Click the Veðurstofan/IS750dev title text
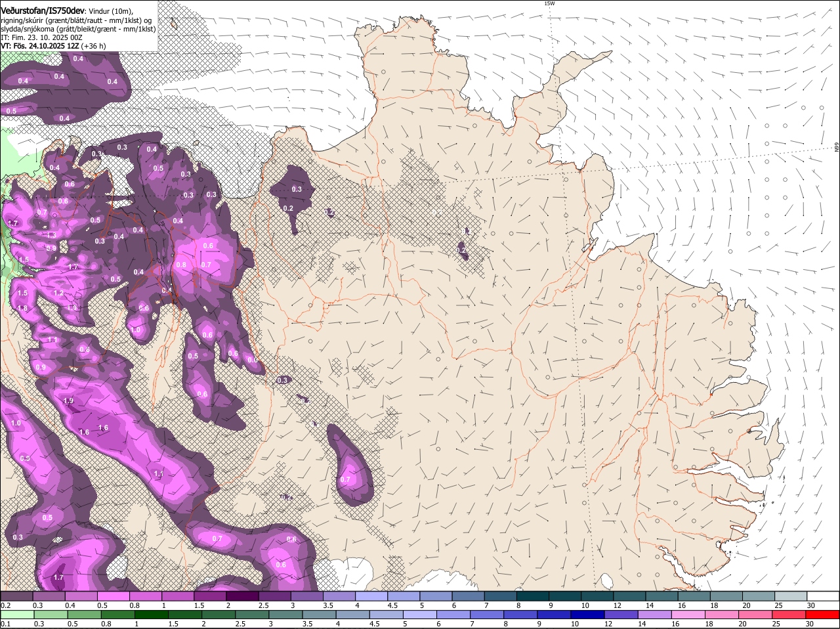840x629 pixels. point(43,11)
